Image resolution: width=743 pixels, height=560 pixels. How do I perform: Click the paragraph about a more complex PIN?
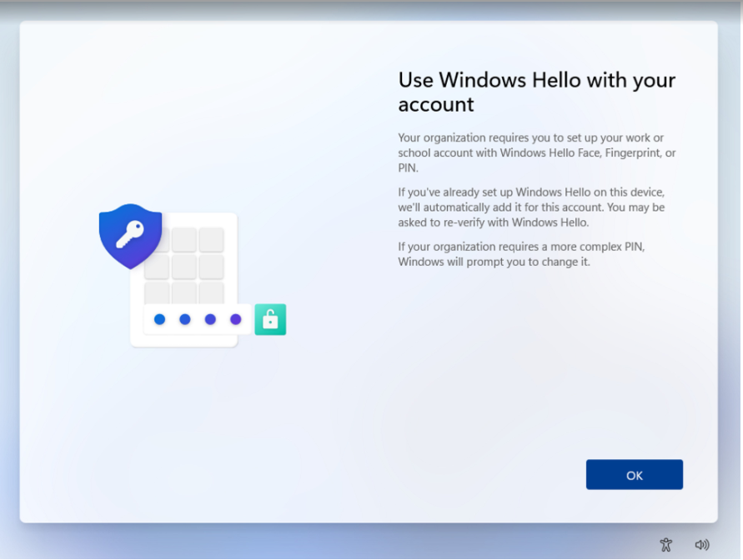[x=521, y=254]
